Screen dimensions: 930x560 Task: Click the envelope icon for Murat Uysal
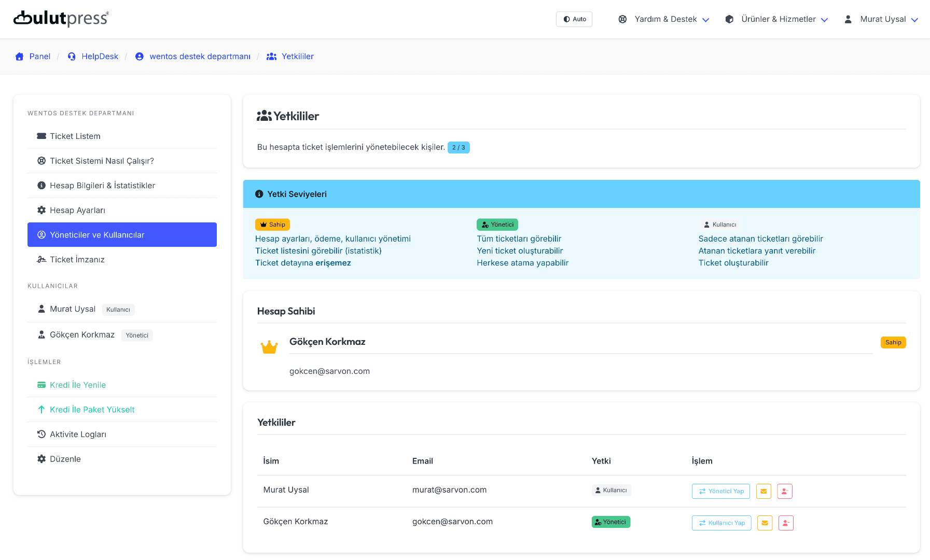pos(764,491)
